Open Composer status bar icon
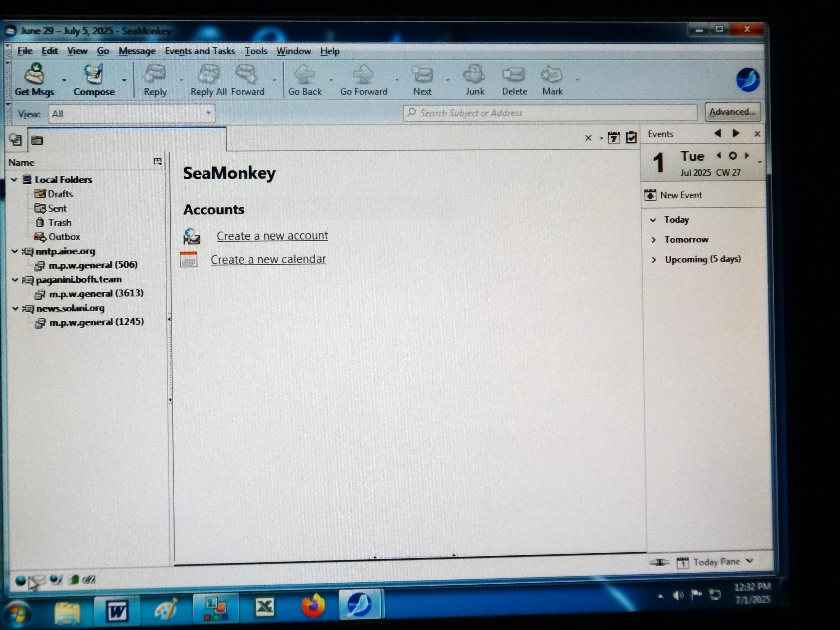 [56, 579]
